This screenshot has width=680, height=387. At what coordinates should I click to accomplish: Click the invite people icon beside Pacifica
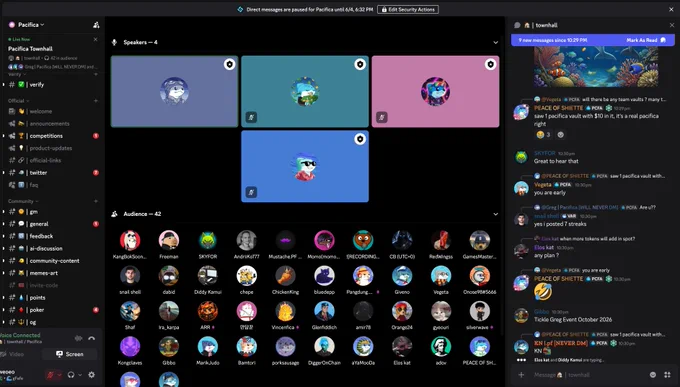(x=96, y=25)
